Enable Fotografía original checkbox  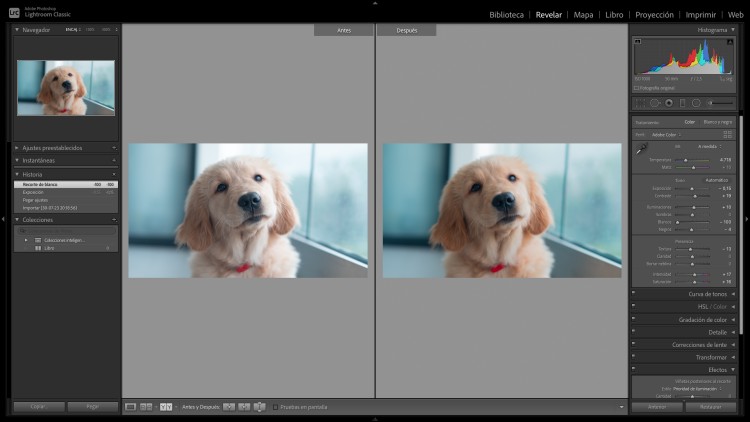pos(637,88)
